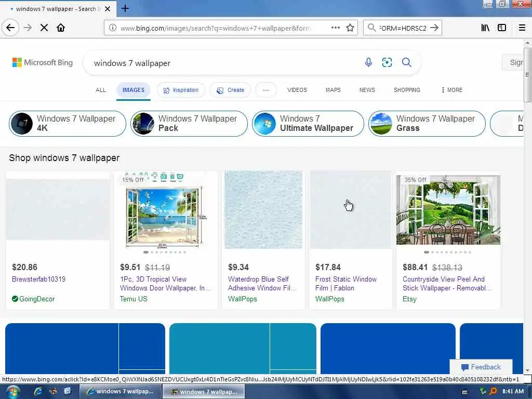The width and height of the screenshot is (532, 399).
Task: Click the Temu US seller name
Action: tap(134, 299)
